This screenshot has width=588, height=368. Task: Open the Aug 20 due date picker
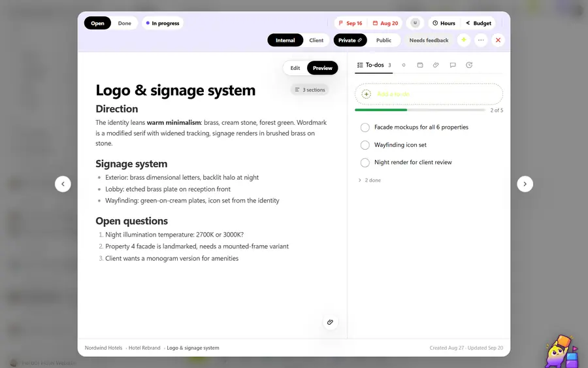coord(385,24)
